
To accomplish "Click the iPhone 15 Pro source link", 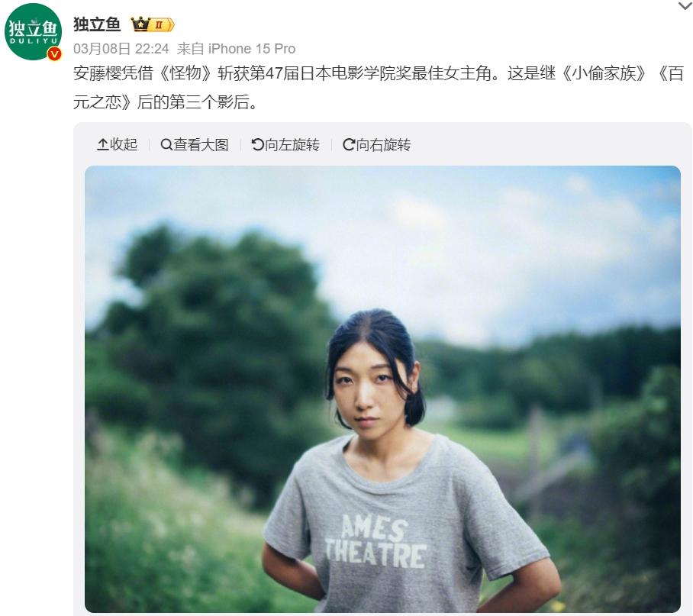I will (251, 49).
